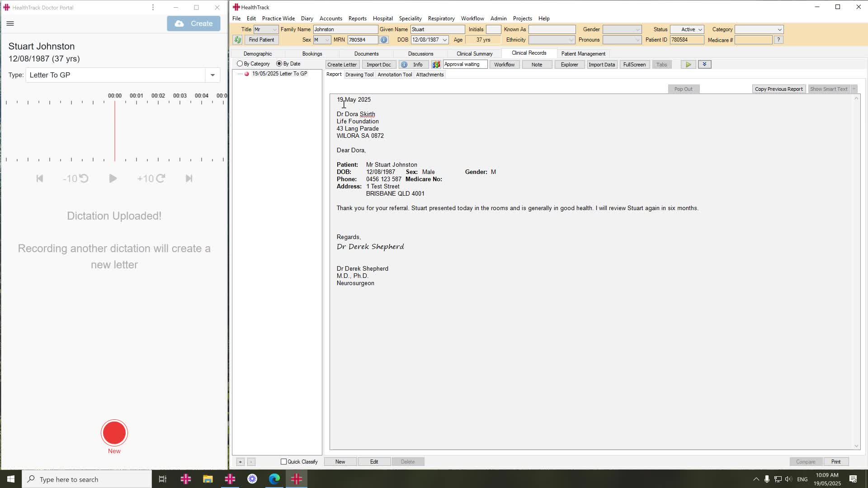Open notification center in system tray

[853, 479]
